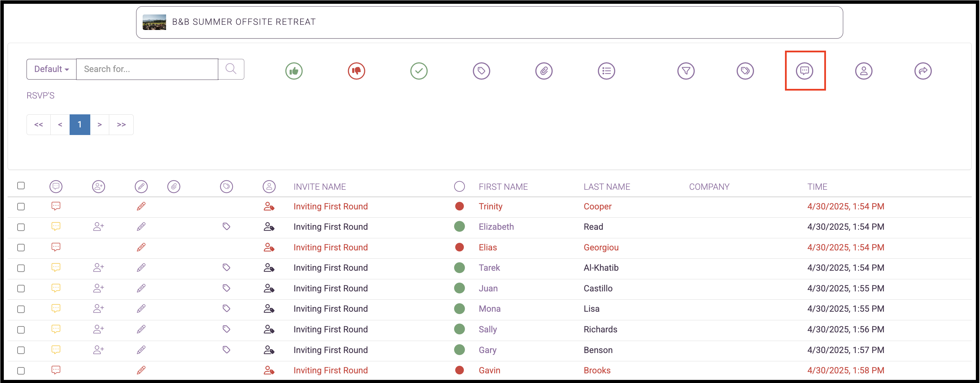Screen dimensions: 980x383
Task: Click the header status circle icon
Action: pyautogui.click(x=459, y=186)
